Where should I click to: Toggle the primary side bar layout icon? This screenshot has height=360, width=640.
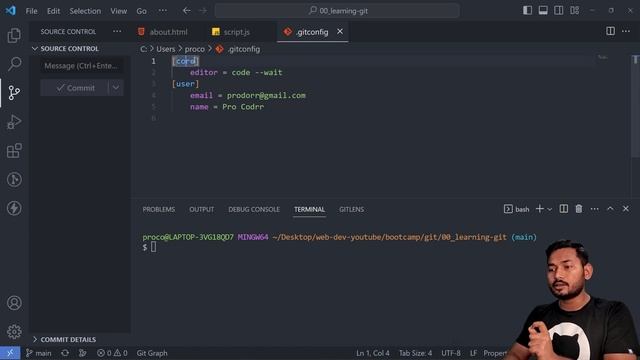[x=527, y=11]
